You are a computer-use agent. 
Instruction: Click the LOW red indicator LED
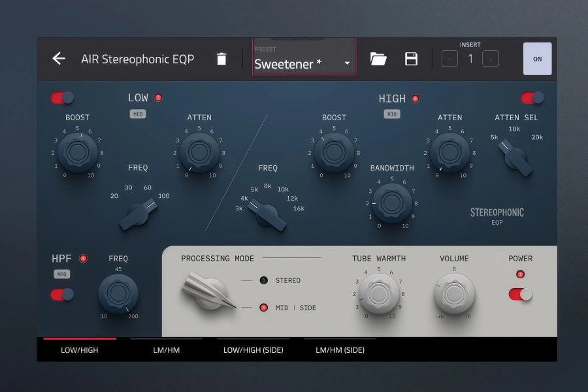click(x=158, y=97)
